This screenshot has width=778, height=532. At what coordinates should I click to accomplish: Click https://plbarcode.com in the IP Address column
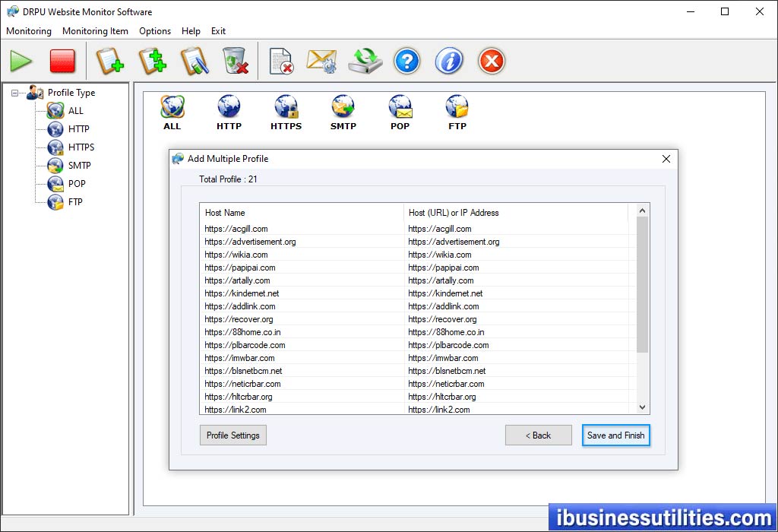tap(448, 345)
